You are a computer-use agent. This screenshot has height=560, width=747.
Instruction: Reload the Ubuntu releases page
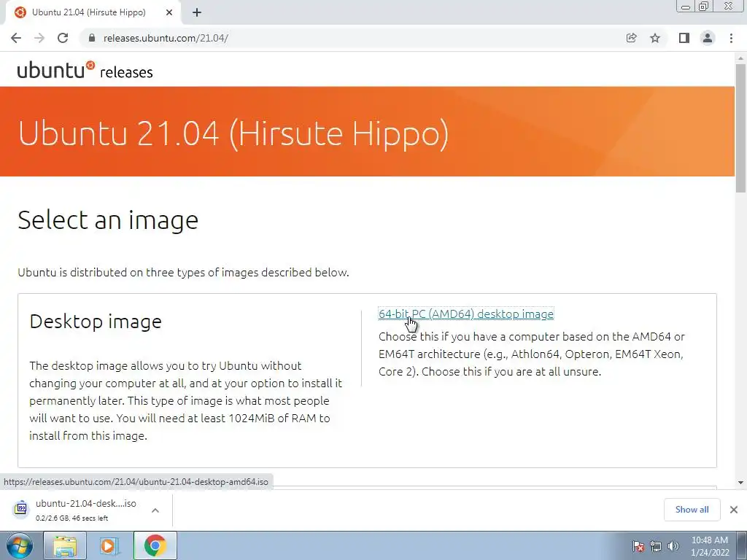click(63, 38)
